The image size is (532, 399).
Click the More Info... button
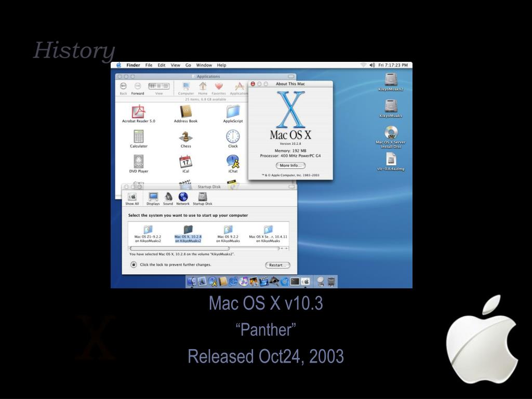point(290,166)
